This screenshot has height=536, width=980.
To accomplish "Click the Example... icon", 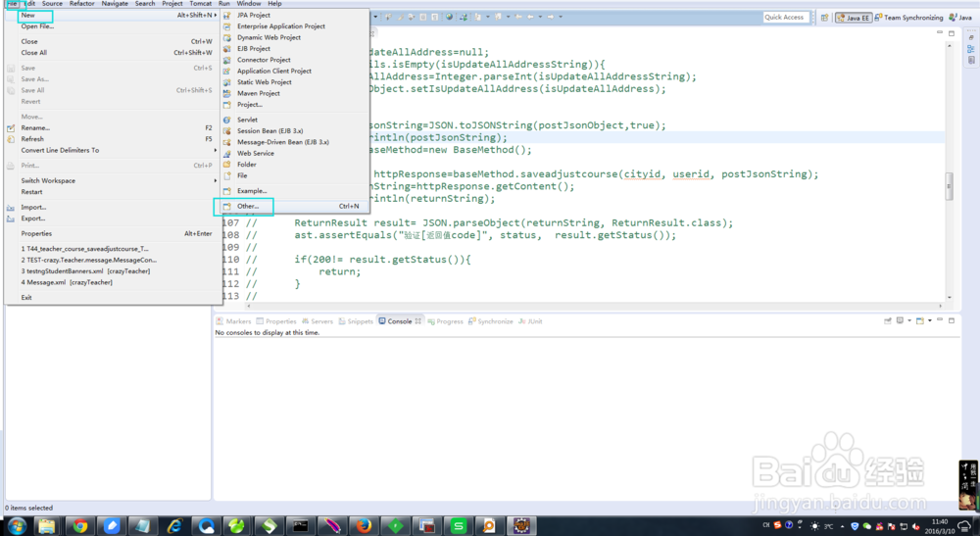I will point(227,190).
